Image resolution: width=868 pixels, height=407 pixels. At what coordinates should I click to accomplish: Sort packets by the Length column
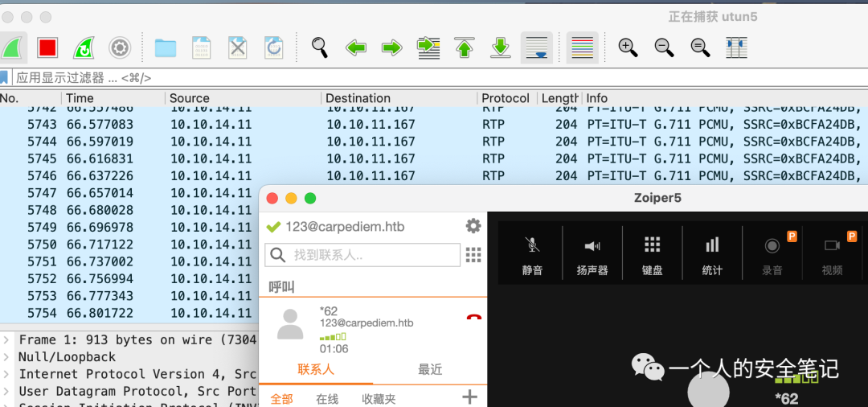559,98
